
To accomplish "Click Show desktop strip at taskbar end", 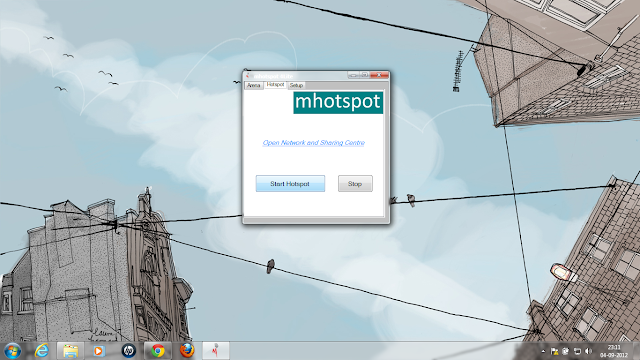I will (x=637, y=351).
